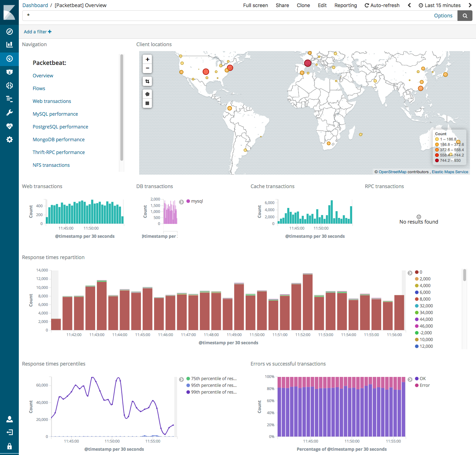Open the MySQL performance navigation link

(55, 114)
